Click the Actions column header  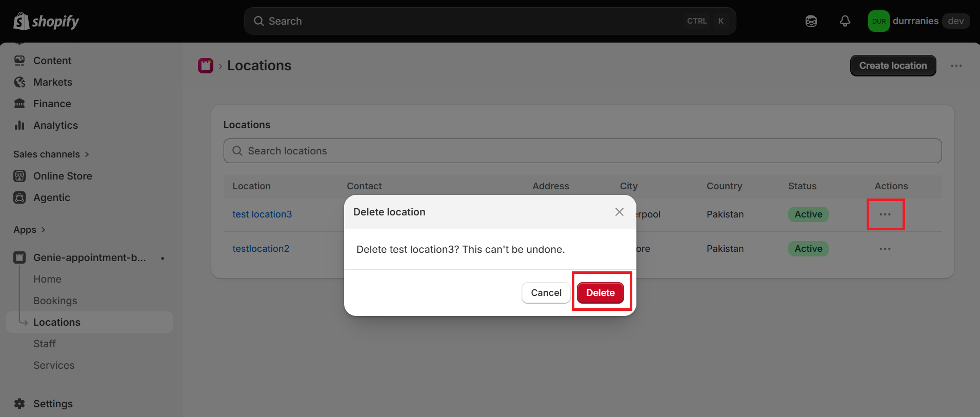[891, 186]
